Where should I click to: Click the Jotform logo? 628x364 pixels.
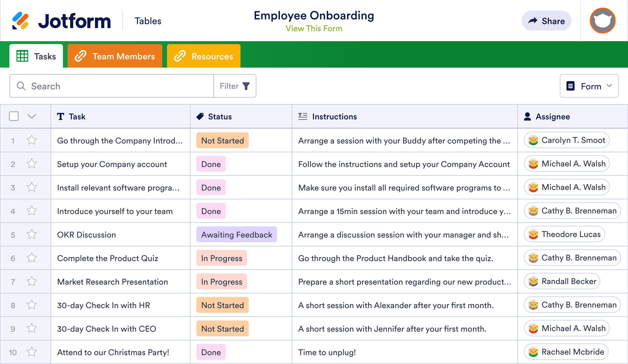tap(61, 20)
